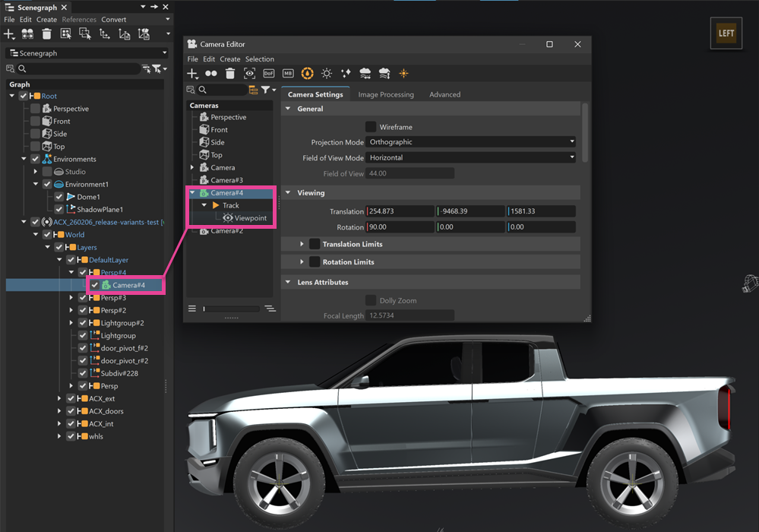Select Camera#3 in Cameras list
759x532 pixels.
point(226,180)
